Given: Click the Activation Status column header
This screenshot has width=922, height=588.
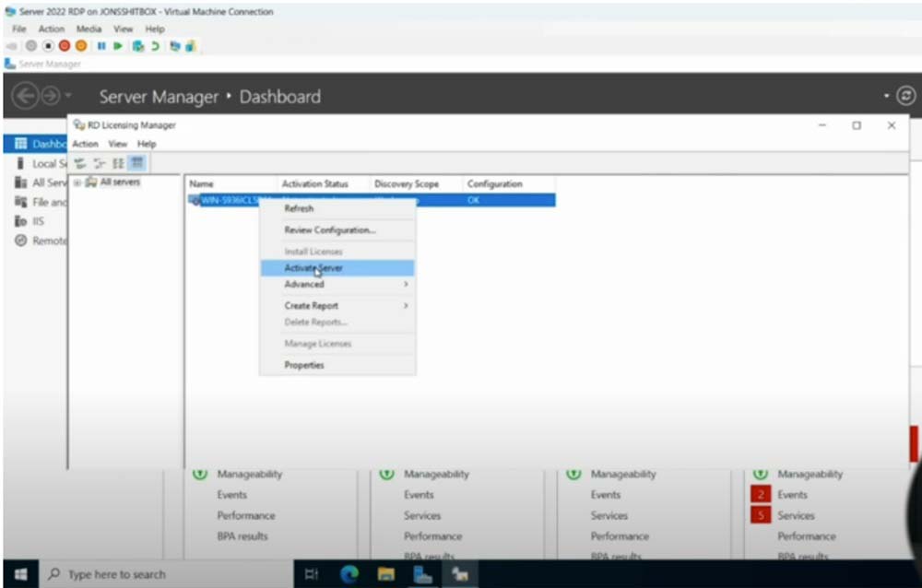Looking at the screenshot, I should (x=314, y=184).
